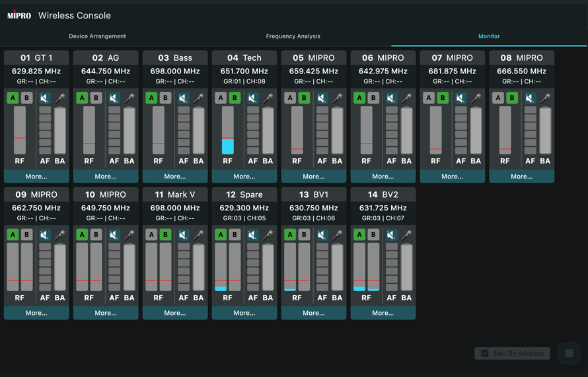588x377 pixels.
Task: Click the MIPRO logo
Action: pyautogui.click(x=19, y=15)
